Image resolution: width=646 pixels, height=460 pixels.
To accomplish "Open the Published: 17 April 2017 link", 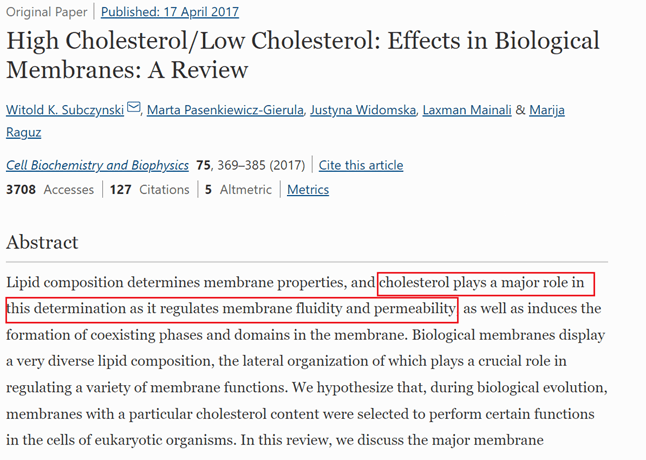I will tap(170, 13).
